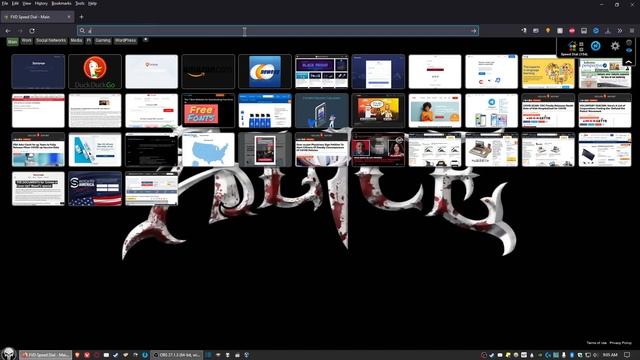
Task: Select the FVD Speed Dial browser tab
Action: pos(37,17)
